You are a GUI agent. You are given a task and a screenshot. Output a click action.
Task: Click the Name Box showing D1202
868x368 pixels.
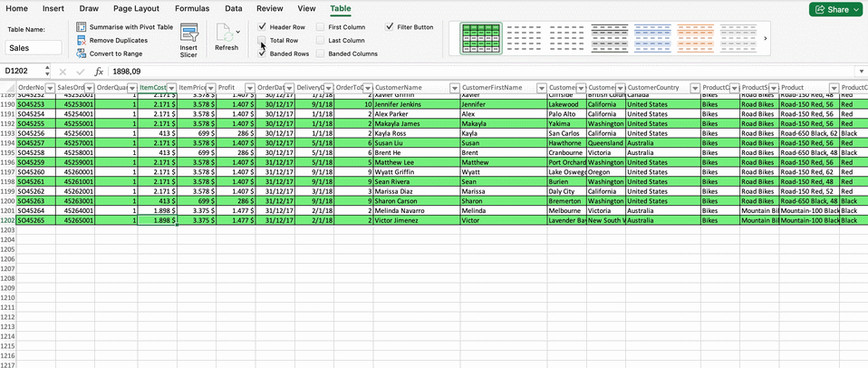pos(27,72)
